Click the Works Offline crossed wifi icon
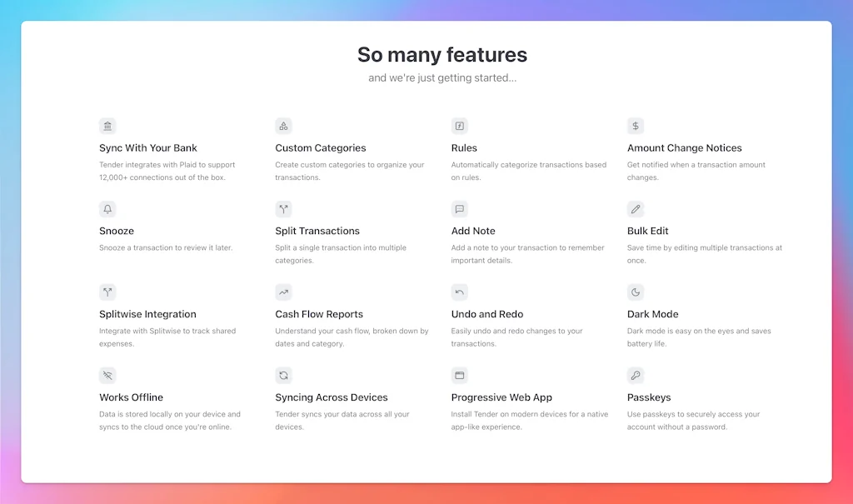The height and width of the screenshot is (504, 853). tap(107, 376)
